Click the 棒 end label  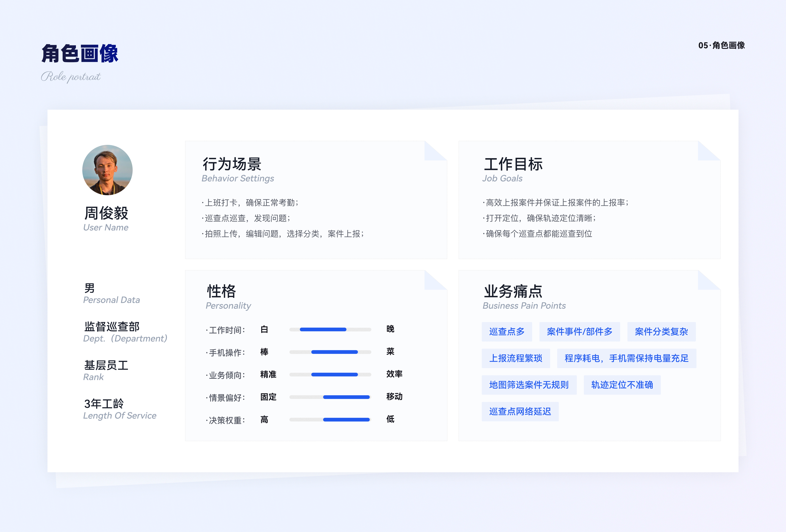264,352
